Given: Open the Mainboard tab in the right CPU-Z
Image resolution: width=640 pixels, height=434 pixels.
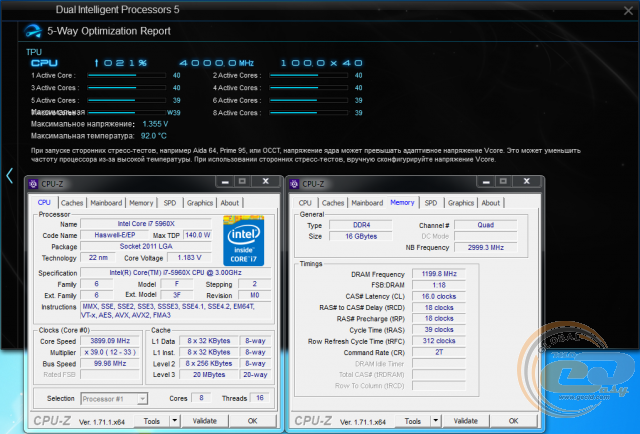Looking at the screenshot, I should point(367,203).
